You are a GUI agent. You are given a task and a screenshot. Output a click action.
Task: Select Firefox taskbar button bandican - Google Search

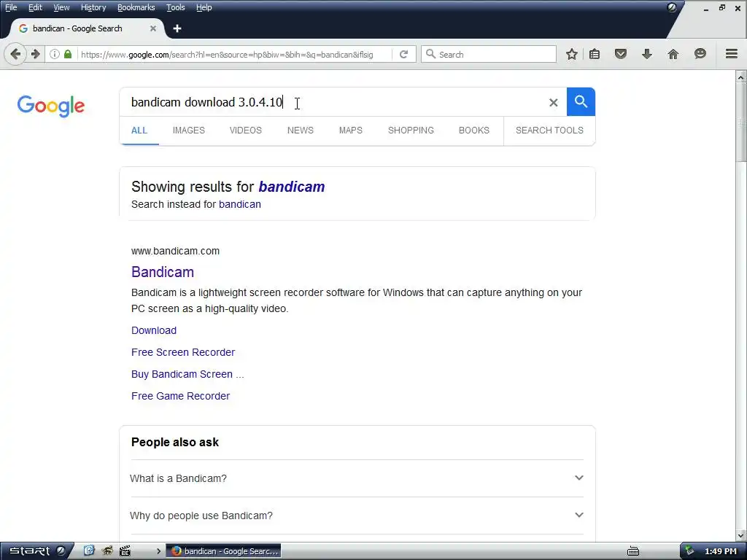pos(223,551)
